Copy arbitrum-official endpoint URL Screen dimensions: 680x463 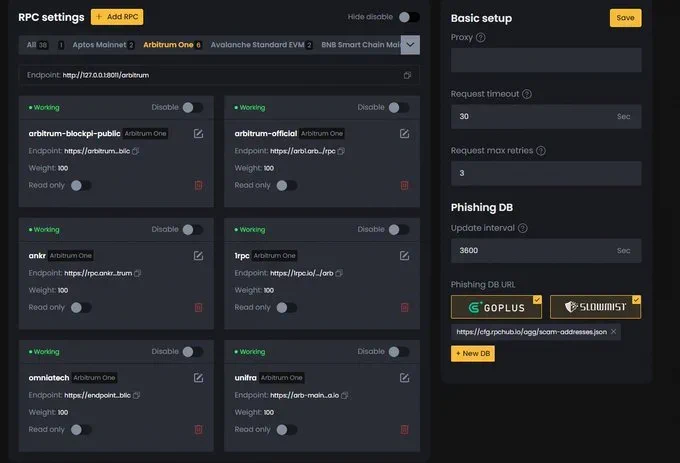(341, 151)
